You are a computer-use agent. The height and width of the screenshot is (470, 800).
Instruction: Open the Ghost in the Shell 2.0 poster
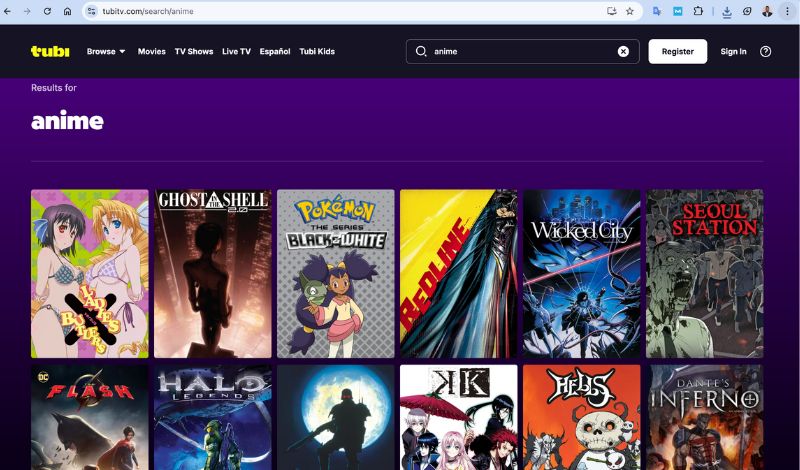[x=213, y=274]
